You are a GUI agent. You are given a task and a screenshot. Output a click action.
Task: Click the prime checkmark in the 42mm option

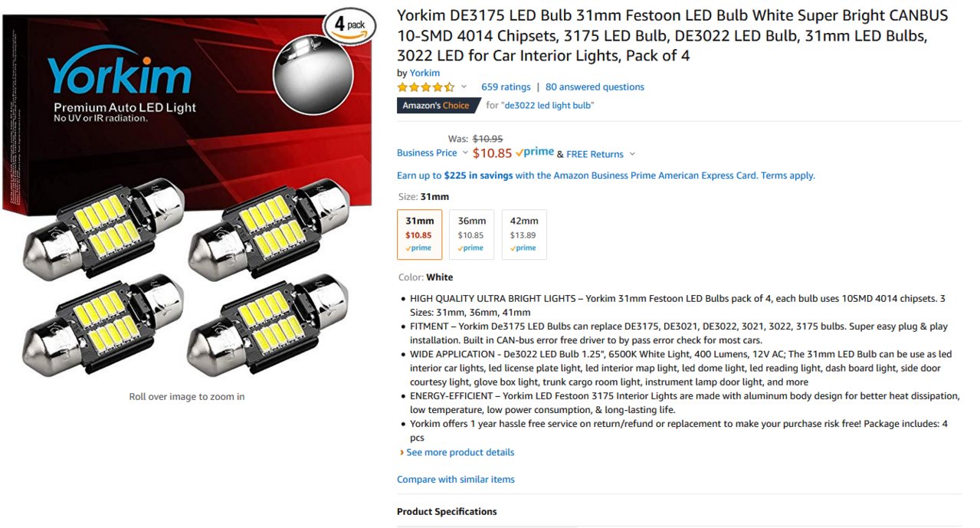(524, 248)
